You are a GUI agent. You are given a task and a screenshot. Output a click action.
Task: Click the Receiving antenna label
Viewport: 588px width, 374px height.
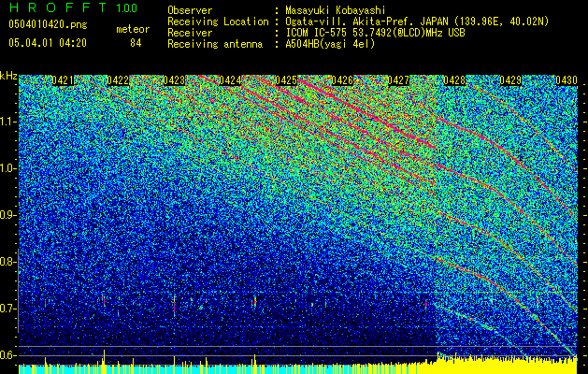pos(215,44)
